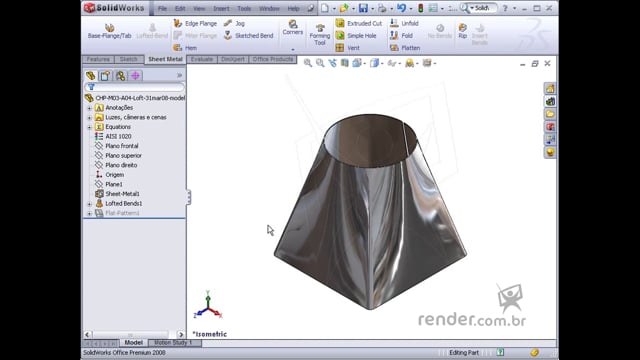Open dropdown arrow next to Save
640x360 pixels.
point(372,9)
